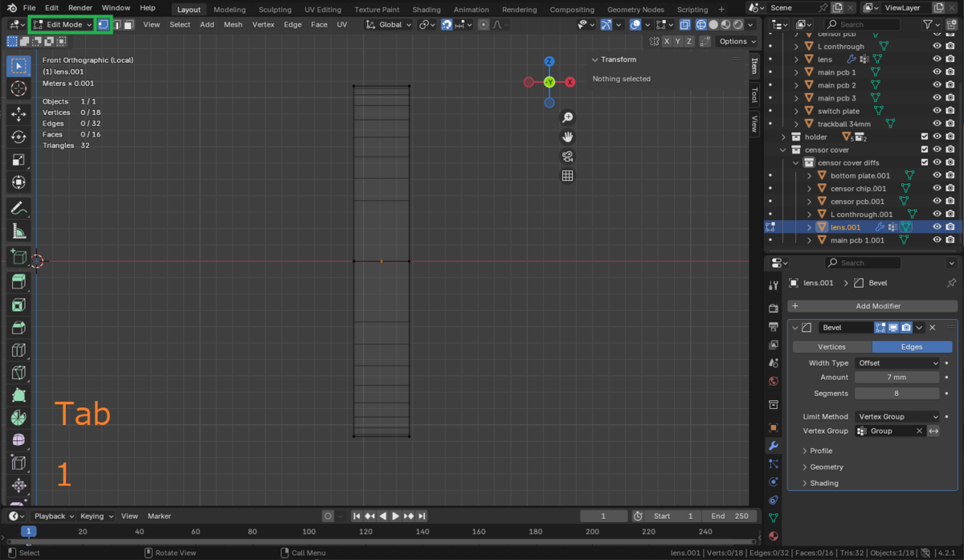964x560 pixels.
Task: Click the End frame 250 field
Action: coord(729,516)
